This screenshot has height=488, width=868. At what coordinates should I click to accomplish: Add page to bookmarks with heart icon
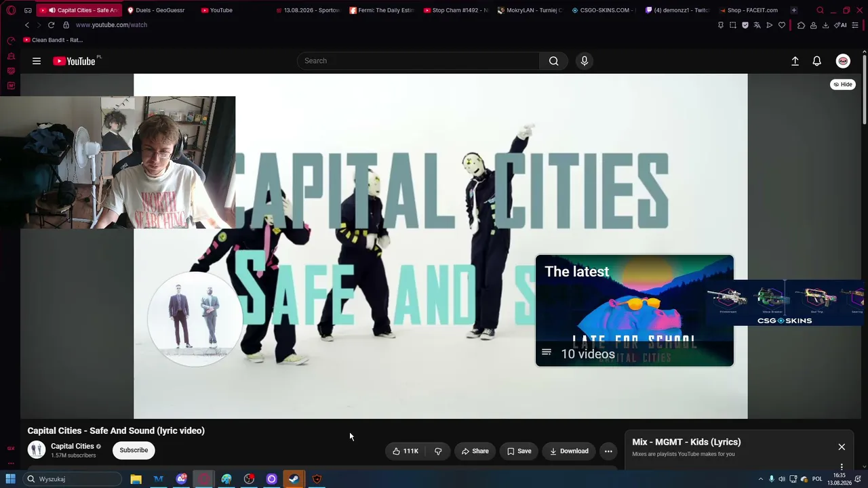coord(782,25)
